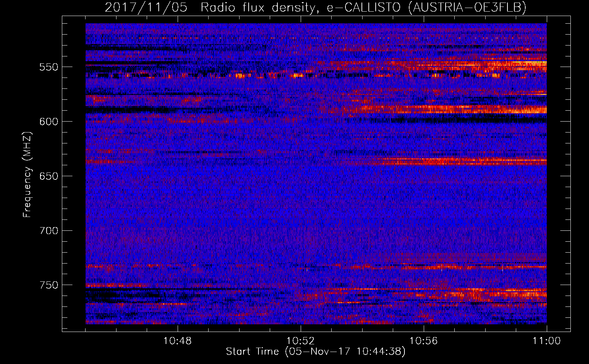Click the 'Start Time (05-Nov-17 10:44:38)' x-axis label
Screen dimensions: 589x364
316,352
